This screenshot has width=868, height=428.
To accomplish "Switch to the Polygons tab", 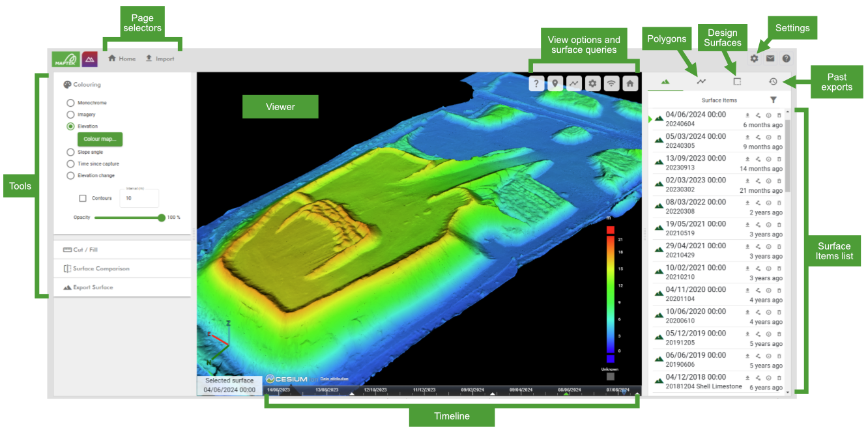I will tap(701, 81).
